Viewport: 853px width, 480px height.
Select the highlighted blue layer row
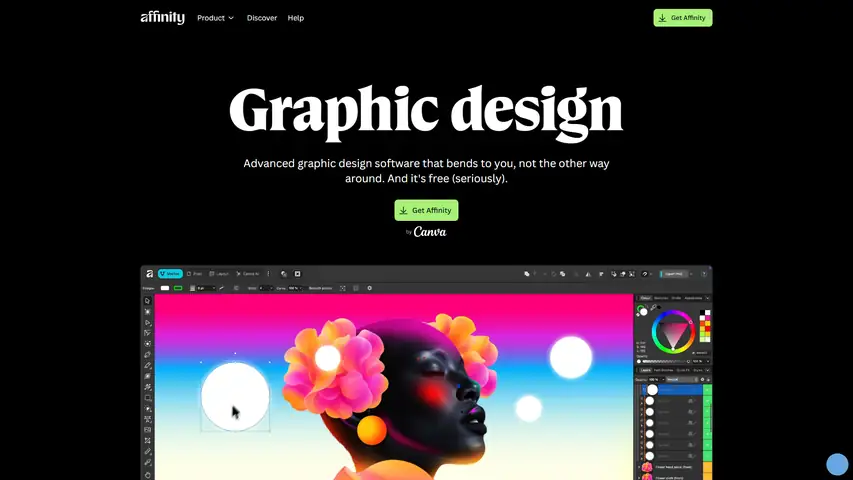click(x=672, y=390)
